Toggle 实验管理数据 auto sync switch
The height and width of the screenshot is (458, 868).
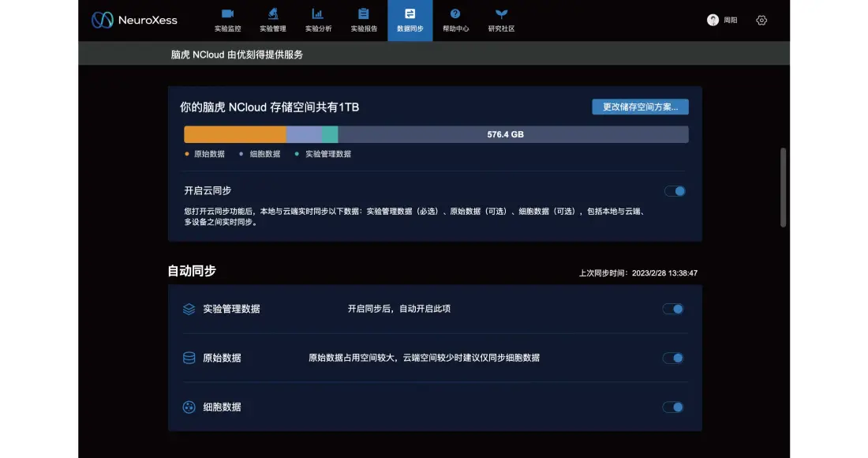point(673,309)
